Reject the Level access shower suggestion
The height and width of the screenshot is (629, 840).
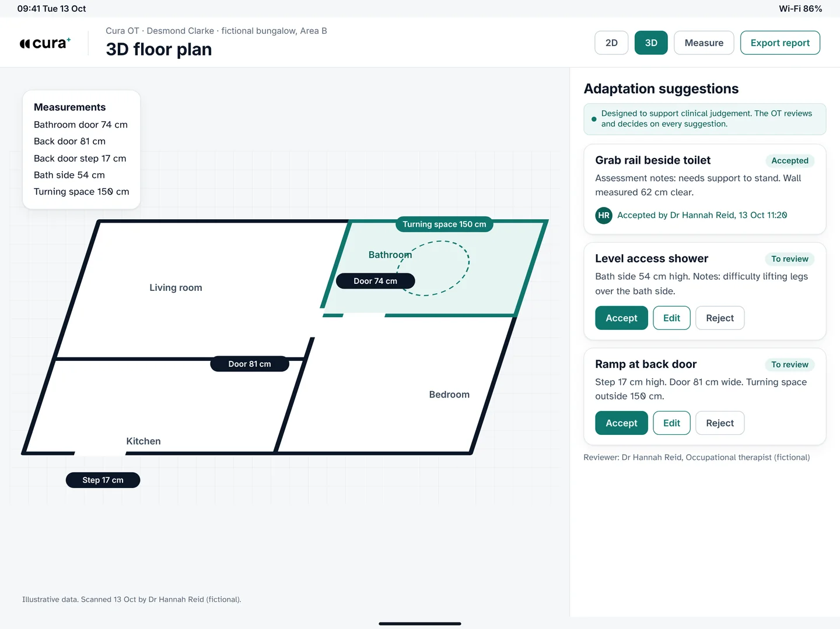click(720, 318)
